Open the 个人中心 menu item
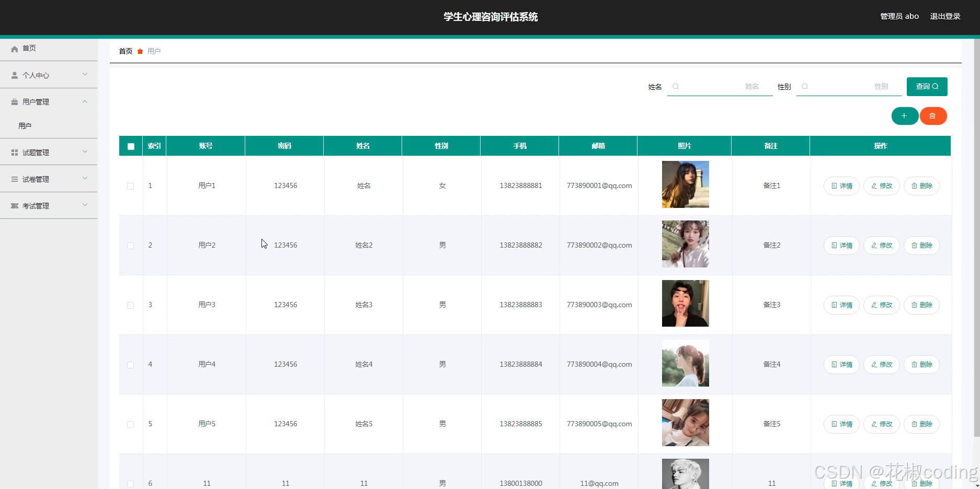This screenshot has height=489, width=980. [49, 75]
